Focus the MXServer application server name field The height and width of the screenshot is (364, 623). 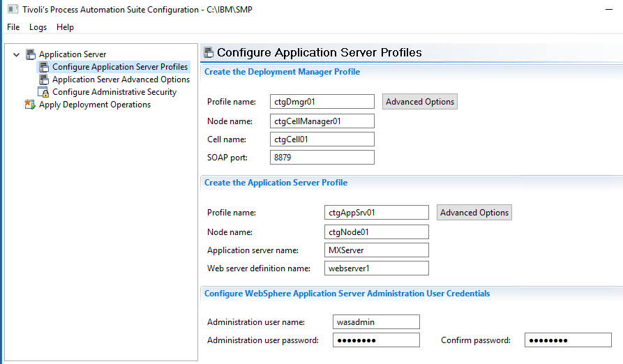(x=377, y=250)
